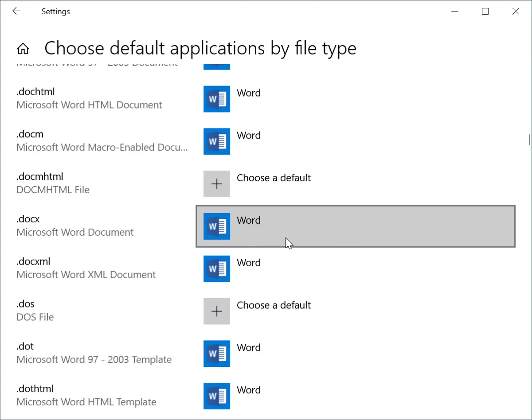Click 'Microsoft Word 97 - 2003 Template' description
Viewport: 532px width, 420px height.
pos(94,360)
